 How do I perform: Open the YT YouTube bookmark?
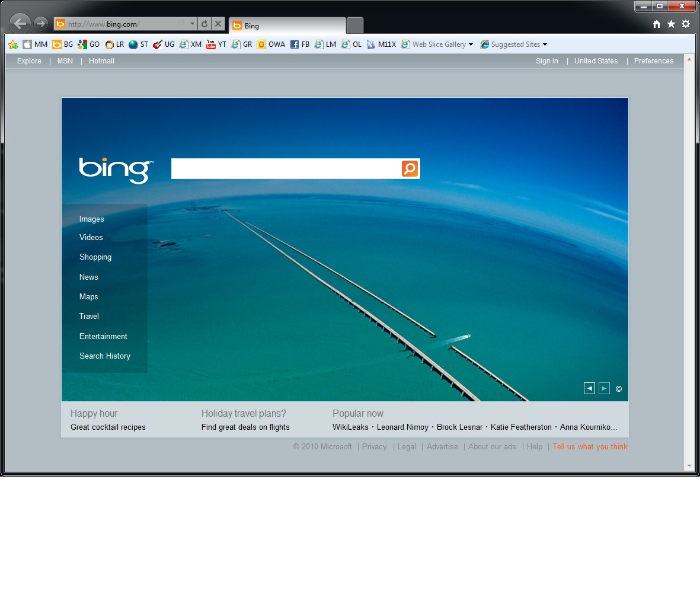[x=216, y=44]
